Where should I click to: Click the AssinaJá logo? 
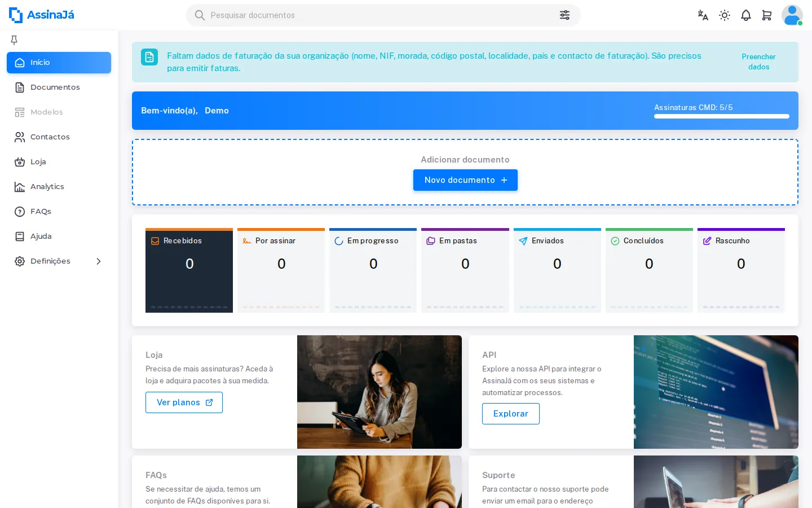(42, 15)
